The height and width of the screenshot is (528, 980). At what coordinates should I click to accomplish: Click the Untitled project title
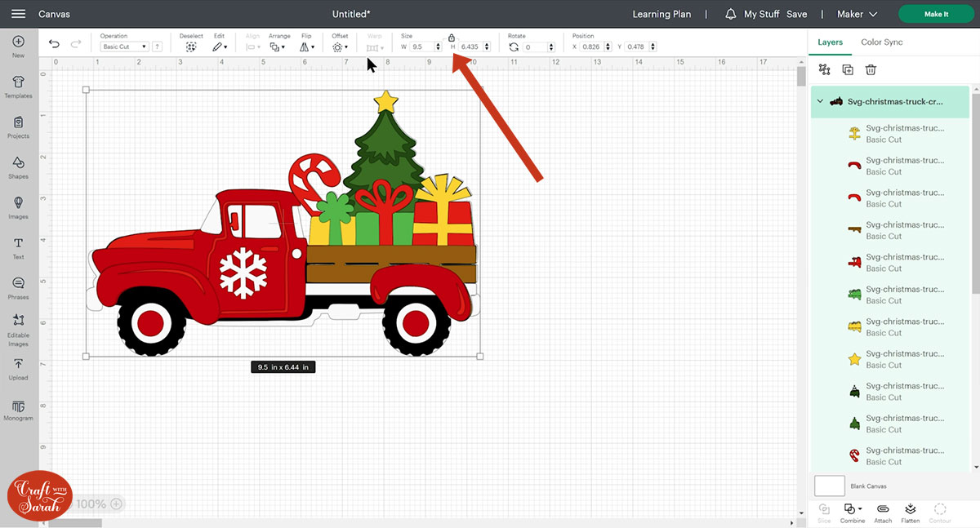(351, 14)
